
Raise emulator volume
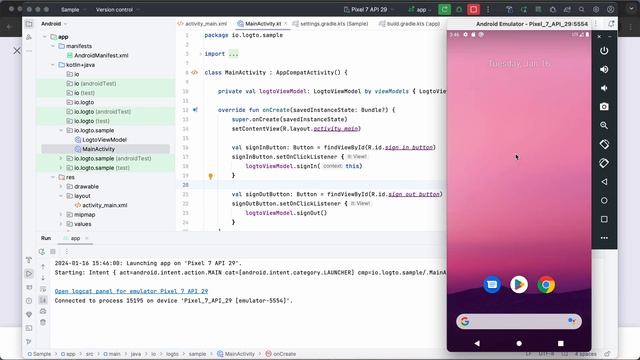click(604, 69)
